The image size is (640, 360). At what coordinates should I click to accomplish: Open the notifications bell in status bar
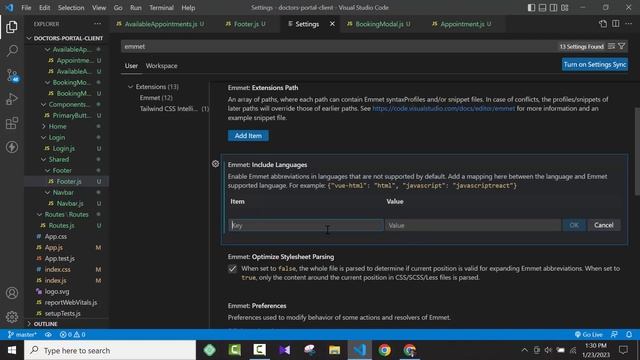(x=629, y=335)
